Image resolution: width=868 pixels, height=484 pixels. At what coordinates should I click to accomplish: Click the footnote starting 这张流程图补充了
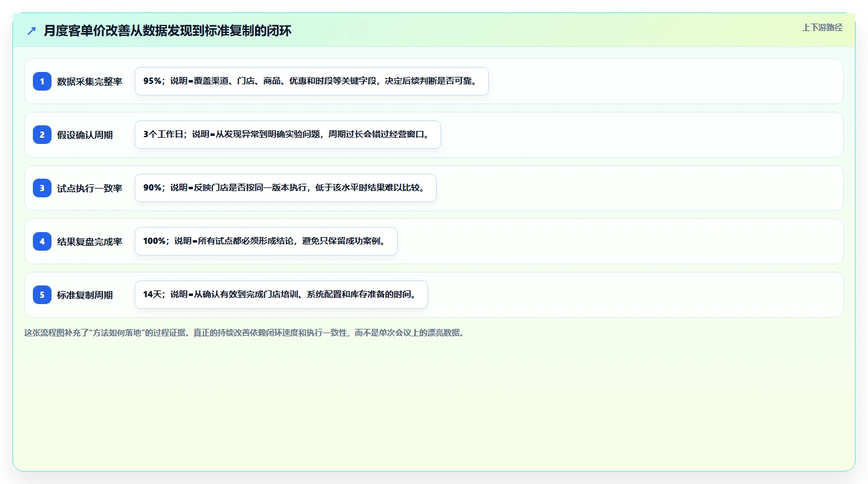pos(244,333)
